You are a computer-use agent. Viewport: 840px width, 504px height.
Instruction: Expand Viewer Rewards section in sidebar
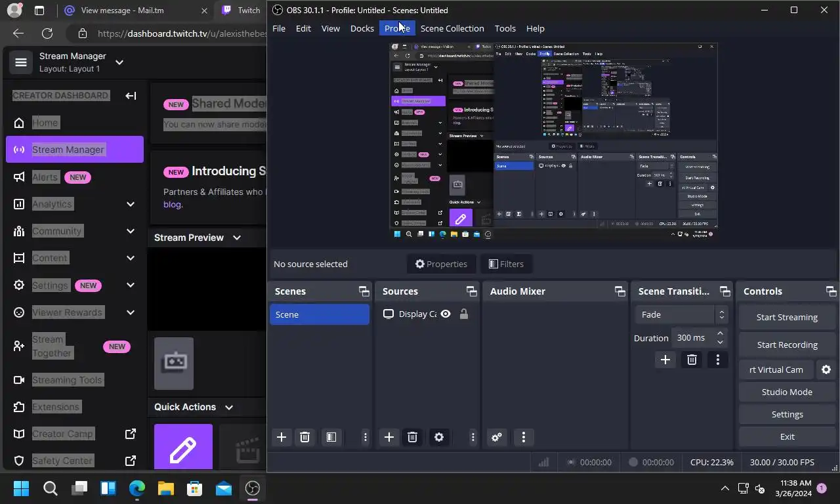(x=130, y=312)
